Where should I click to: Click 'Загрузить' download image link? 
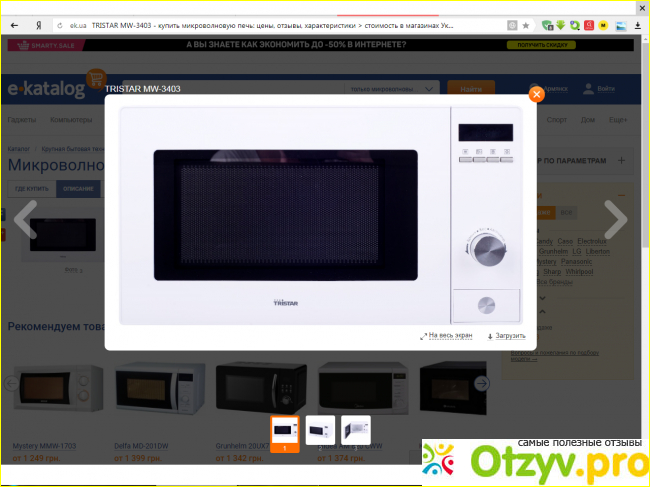click(x=506, y=336)
